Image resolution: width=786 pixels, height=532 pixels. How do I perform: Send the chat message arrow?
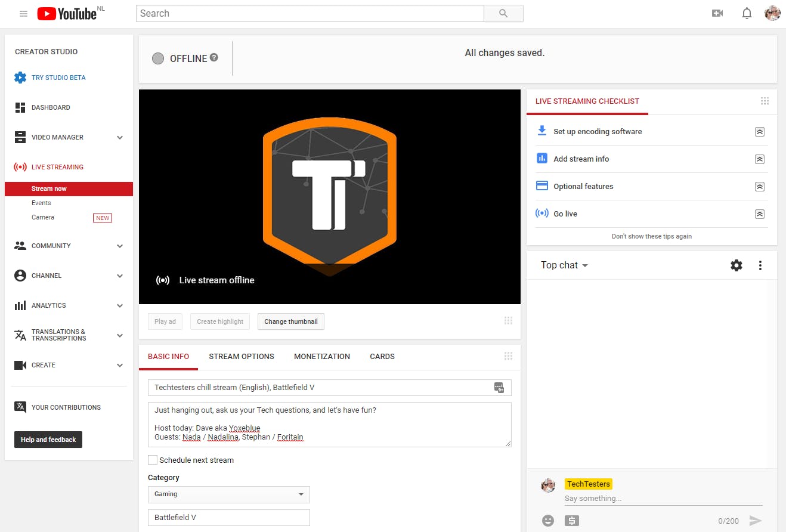pos(756,521)
